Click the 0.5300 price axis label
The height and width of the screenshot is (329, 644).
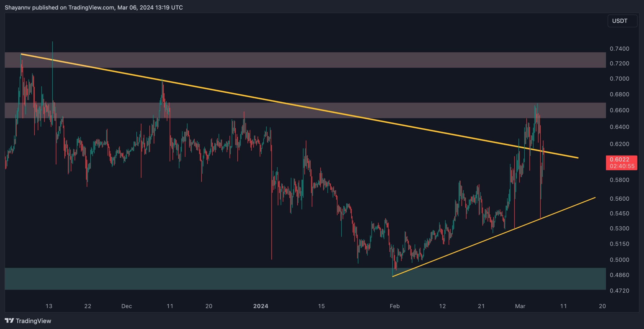pyautogui.click(x=619, y=229)
